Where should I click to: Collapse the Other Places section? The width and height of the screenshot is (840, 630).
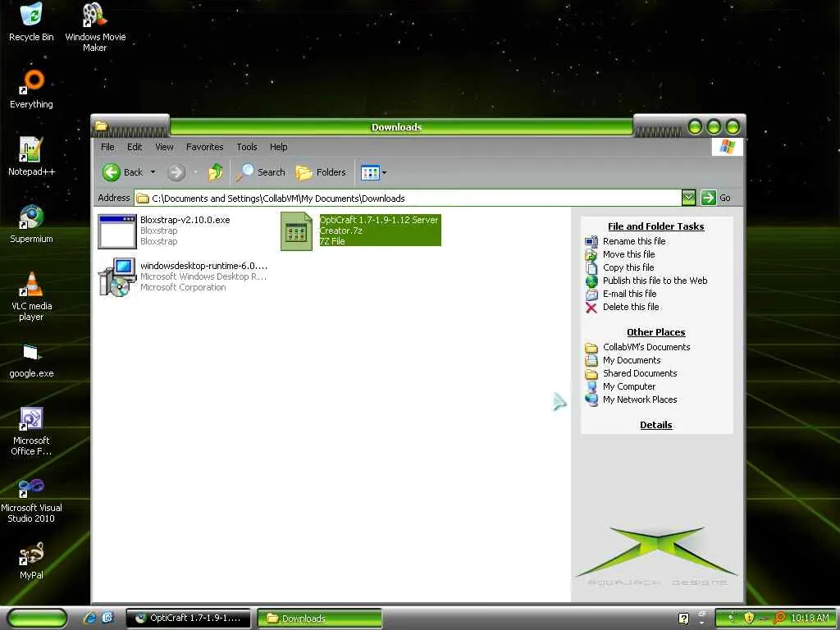point(655,332)
